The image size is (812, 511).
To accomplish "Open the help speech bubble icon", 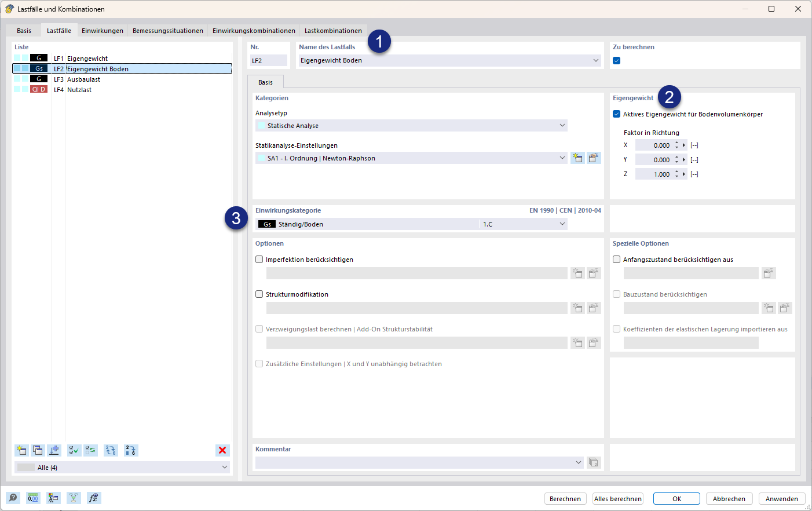I will click(x=13, y=498).
